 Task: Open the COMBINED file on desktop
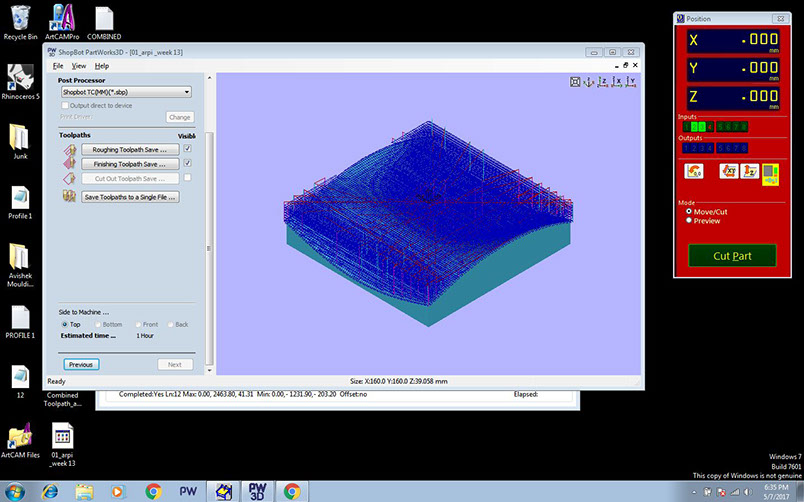point(104,23)
